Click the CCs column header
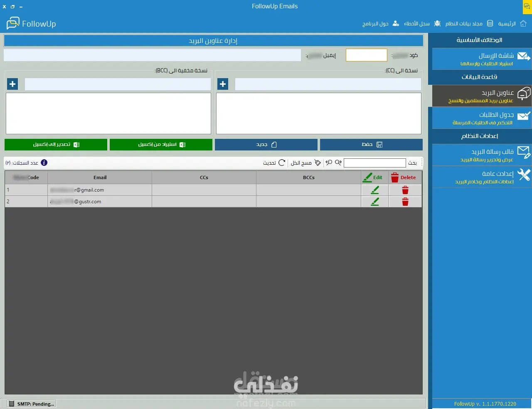The height and width of the screenshot is (409, 532). point(204,177)
